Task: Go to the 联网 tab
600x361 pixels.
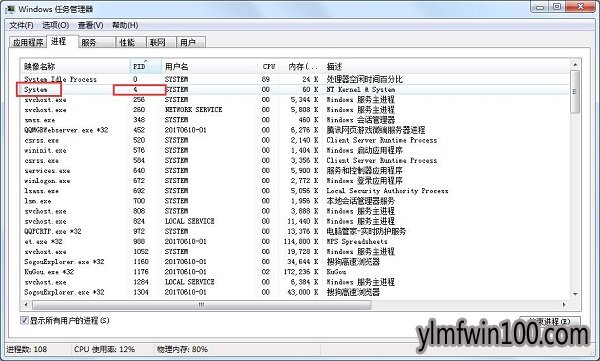Action: (161, 42)
